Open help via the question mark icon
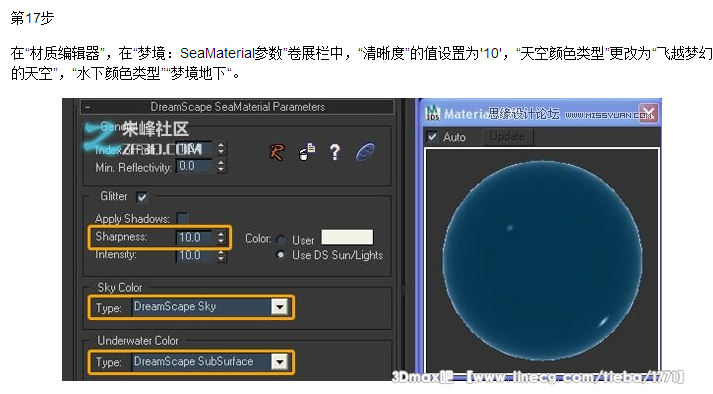The width and height of the screenshot is (713, 394). click(x=335, y=152)
